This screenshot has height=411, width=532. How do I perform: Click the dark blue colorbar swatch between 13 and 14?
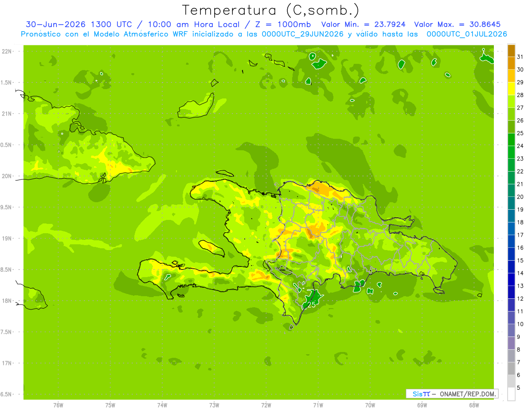(511, 279)
